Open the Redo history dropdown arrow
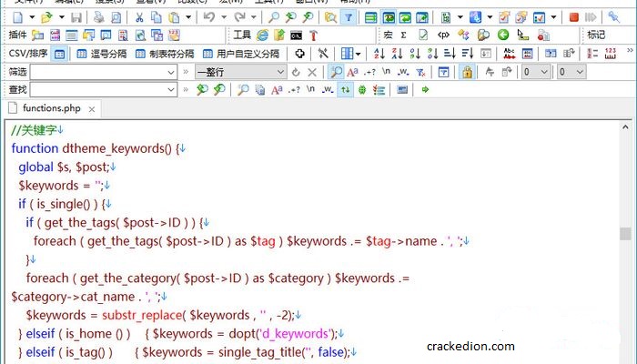The width and height of the screenshot is (637, 364). tap(254, 17)
